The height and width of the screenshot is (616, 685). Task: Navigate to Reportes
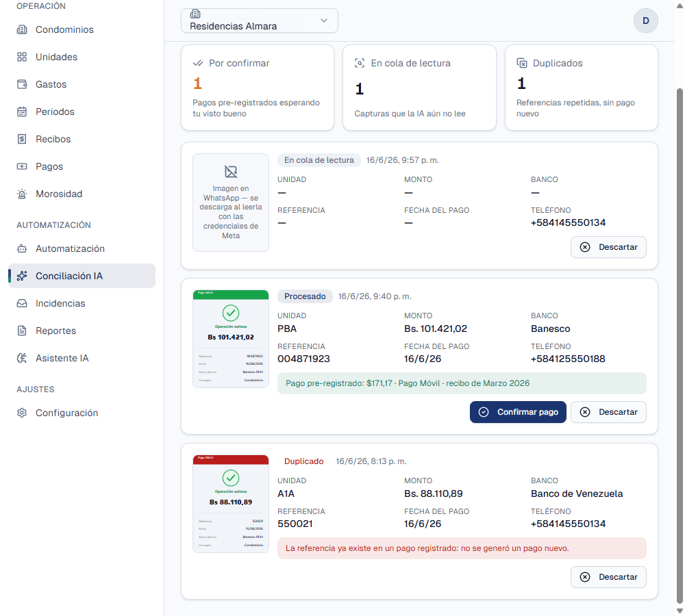82,331
